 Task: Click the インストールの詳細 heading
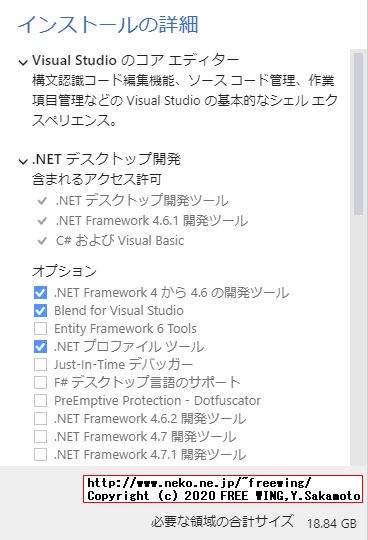108,24
